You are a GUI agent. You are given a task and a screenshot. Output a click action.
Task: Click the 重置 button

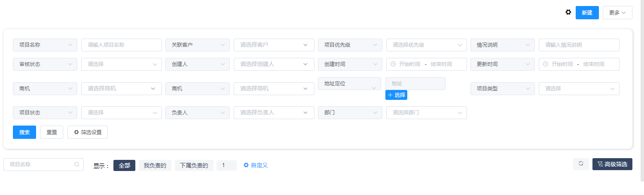(x=52, y=132)
